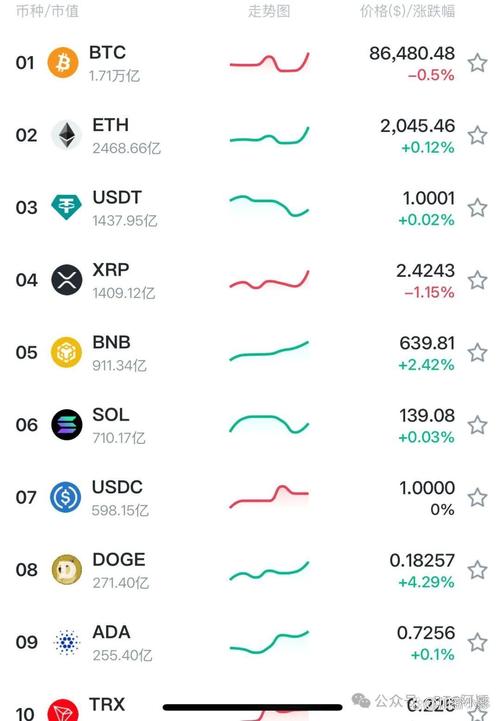
Task: Open BNB price 639.81 details
Action: tap(427, 343)
